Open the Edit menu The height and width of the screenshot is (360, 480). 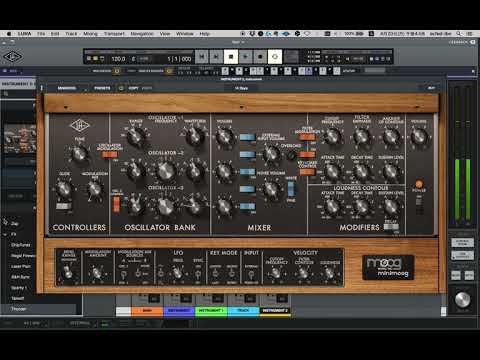click(x=55, y=34)
